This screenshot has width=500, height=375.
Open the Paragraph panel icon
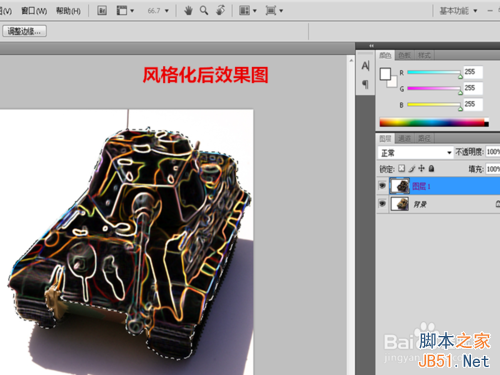365,84
